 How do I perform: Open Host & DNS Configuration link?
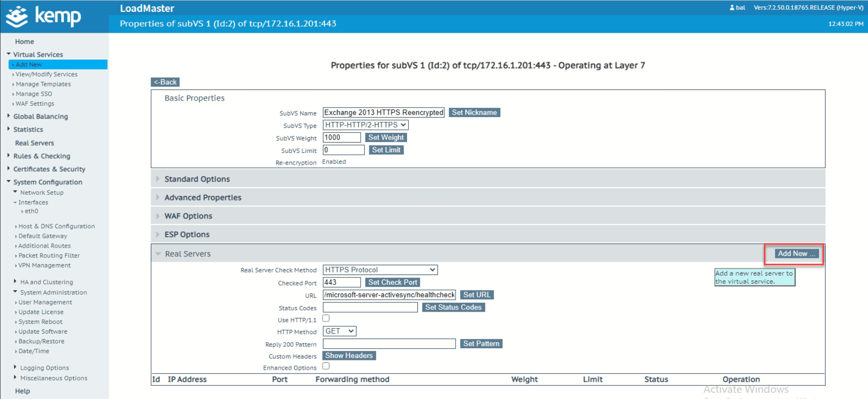coord(56,226)
